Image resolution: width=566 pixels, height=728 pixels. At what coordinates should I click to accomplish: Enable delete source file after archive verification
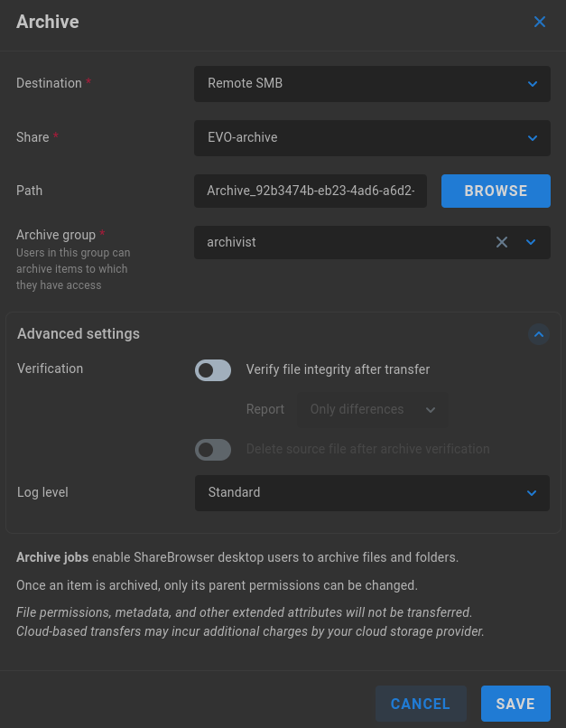213,449
